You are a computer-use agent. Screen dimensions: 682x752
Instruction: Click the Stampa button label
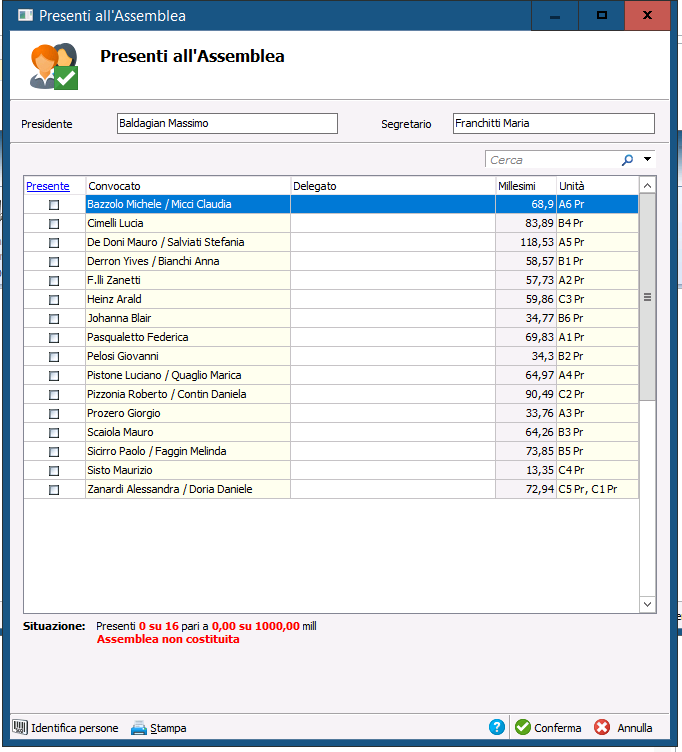168,728
